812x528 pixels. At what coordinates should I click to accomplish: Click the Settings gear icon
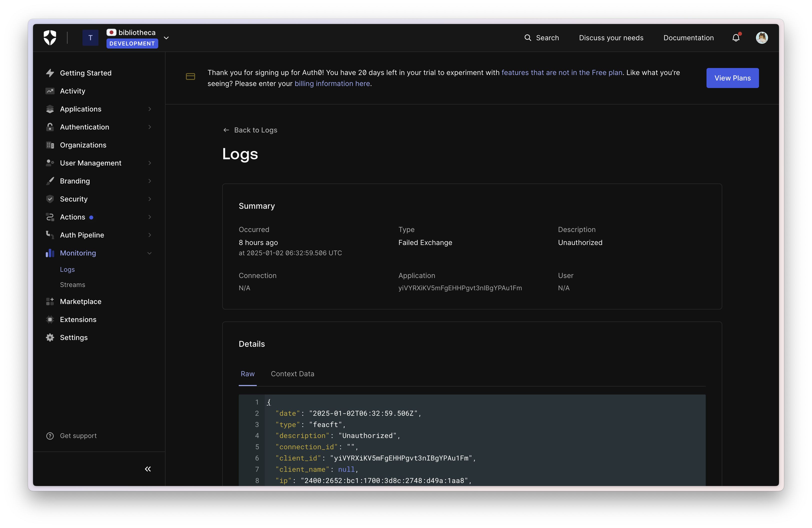[x=50, y=338]
